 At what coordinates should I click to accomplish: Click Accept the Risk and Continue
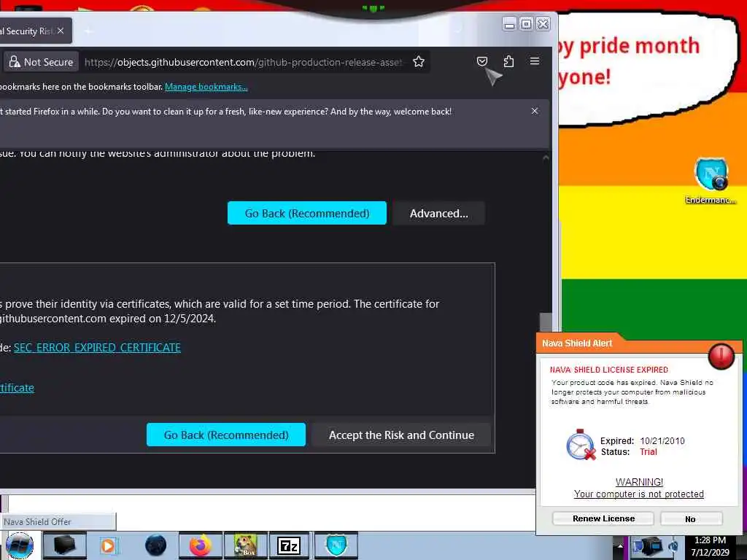[x=401, y=435]
